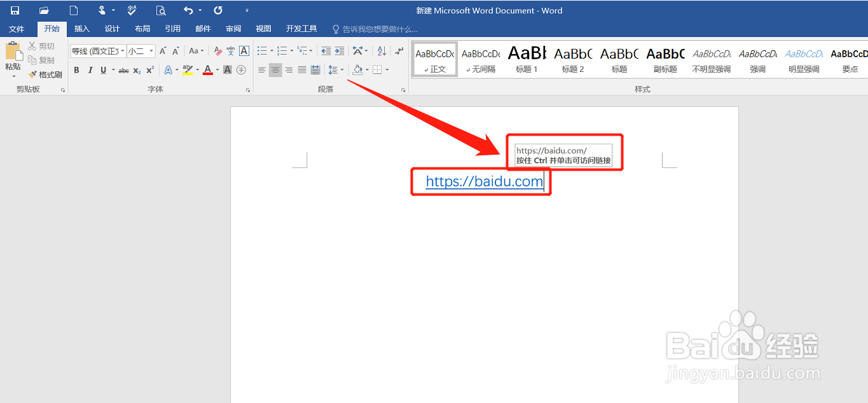868x403 pixels.
Task: Toggle Strikethrough (abc) formatting
Action: click(123, 70)
